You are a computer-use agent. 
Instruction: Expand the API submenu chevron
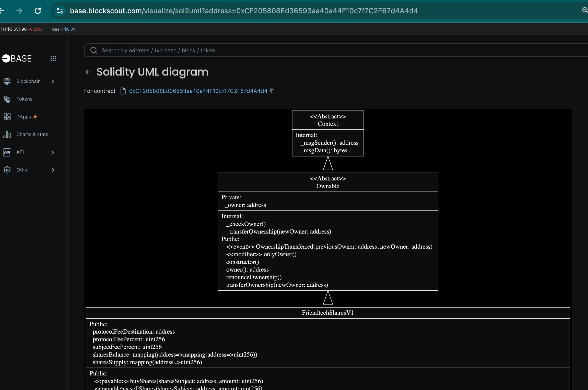(x=53, y=152)
